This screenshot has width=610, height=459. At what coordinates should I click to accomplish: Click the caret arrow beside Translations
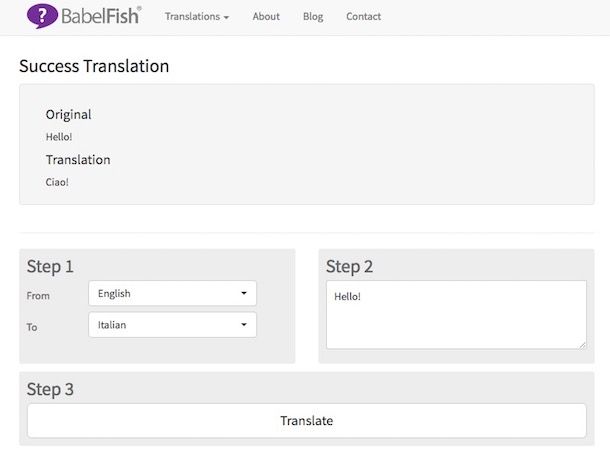point(226,18)
